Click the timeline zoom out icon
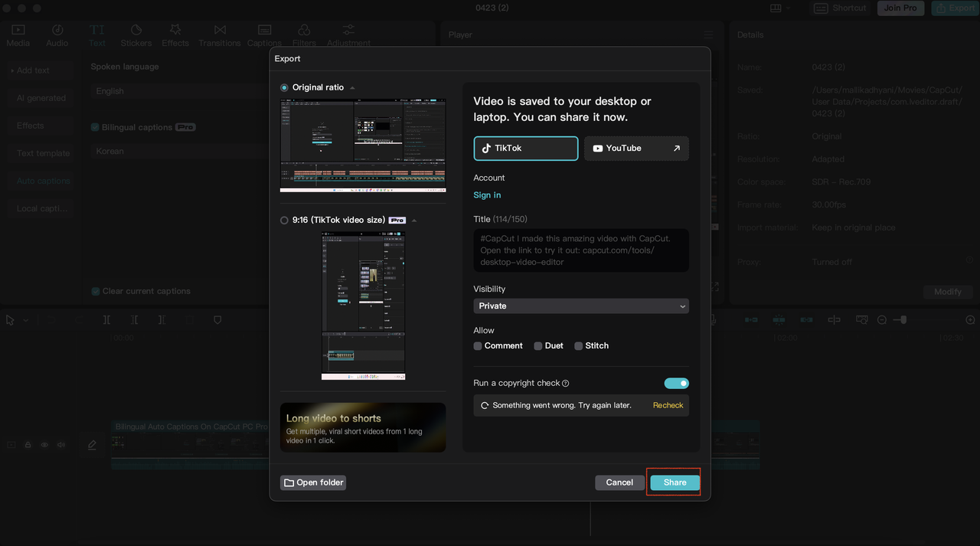 coord(881,320)
